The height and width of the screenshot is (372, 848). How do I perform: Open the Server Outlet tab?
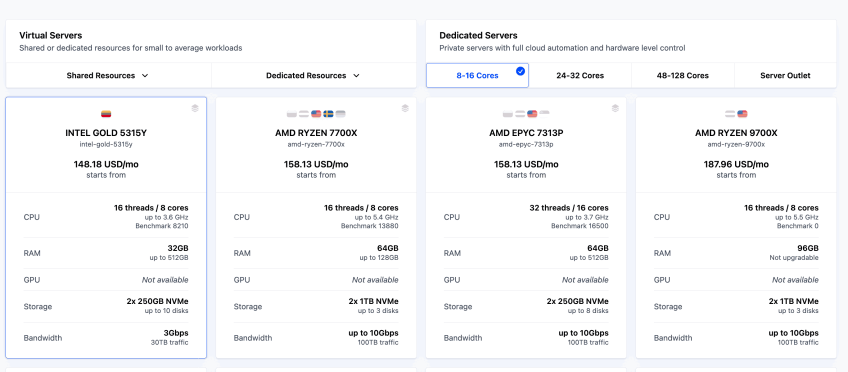pyautogui.click(x=785, y=76)
